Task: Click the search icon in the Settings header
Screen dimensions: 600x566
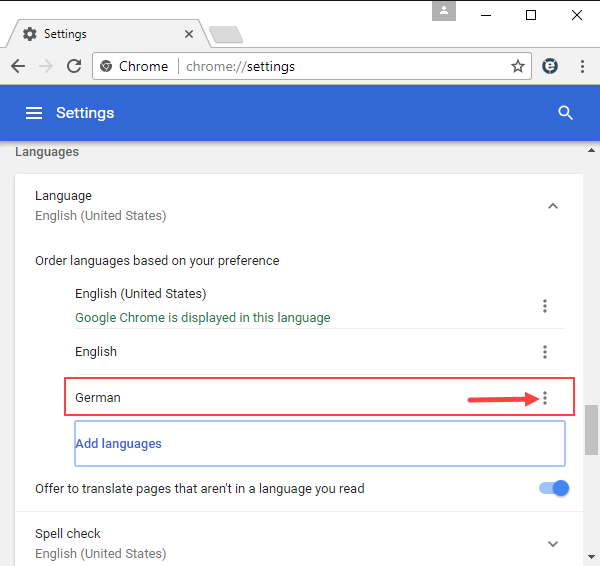Action: [565, 113]
